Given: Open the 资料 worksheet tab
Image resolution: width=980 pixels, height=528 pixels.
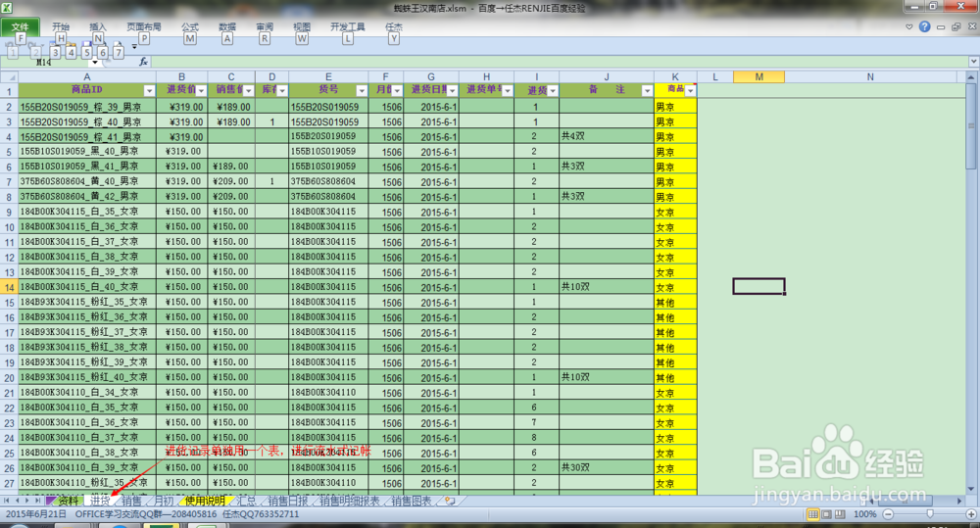Looking at the screenshot, I should [x=68, y=502].
